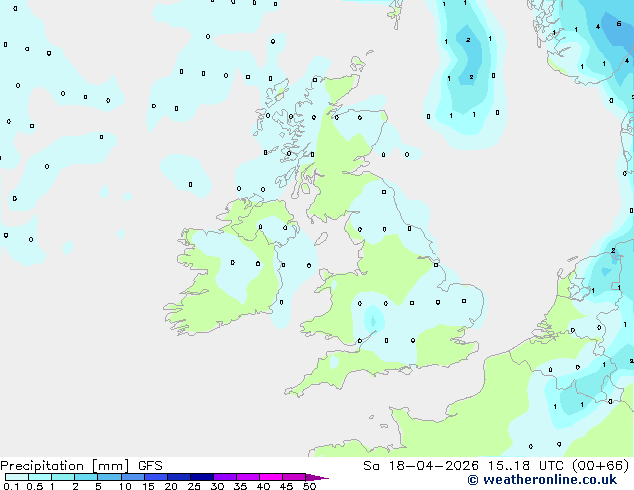Image resolution: width=634 pixels, height=490 pixels.
Task: Choose the 25–30 mm navy legend swatch
Action: (202, 477)
